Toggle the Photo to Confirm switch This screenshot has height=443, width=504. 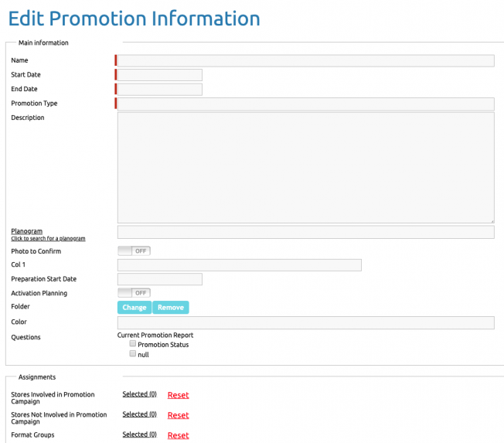[x=134, y=251]
